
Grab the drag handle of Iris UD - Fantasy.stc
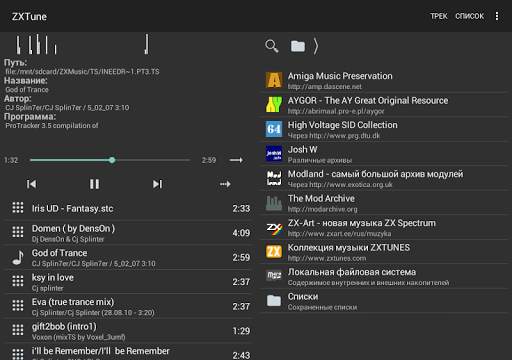(18, 207)
